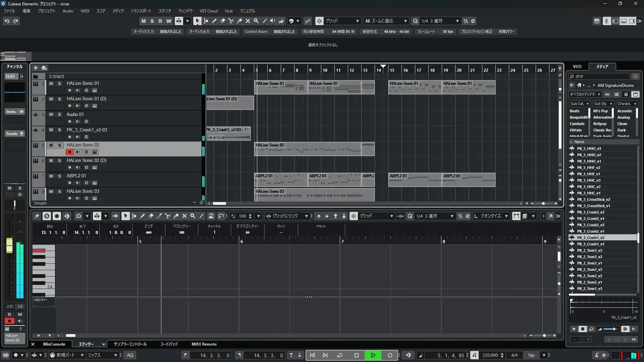Switch to the MixConsole tab

pyautogui.click(x=54, y=344)
